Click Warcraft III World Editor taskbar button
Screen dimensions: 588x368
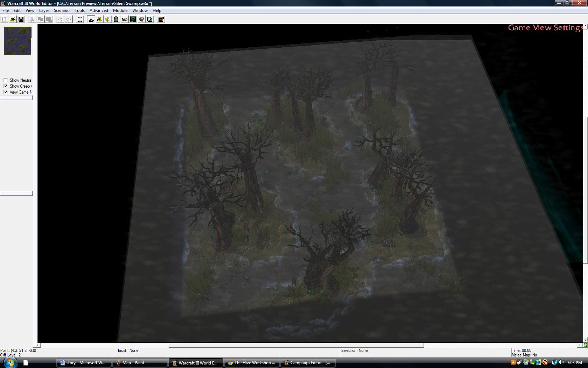(x=196, y=363)
